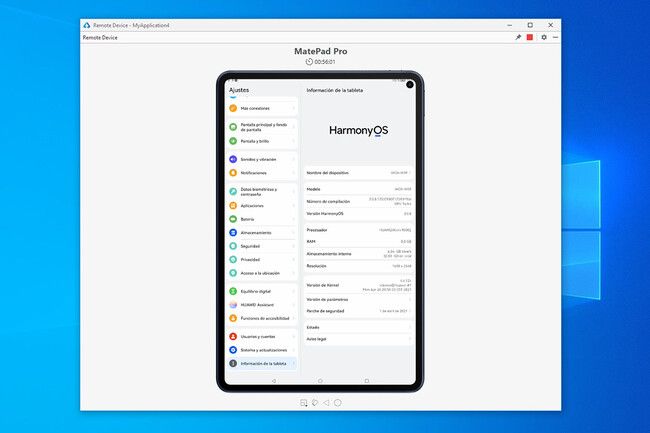Expand Batería row chevron

click(293, 219)
